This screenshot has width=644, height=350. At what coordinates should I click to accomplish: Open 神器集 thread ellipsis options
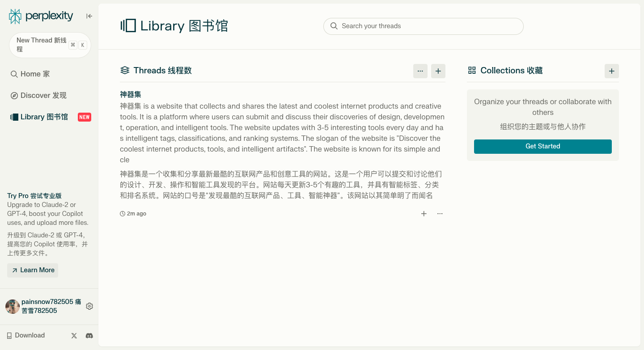pos(440,214)
